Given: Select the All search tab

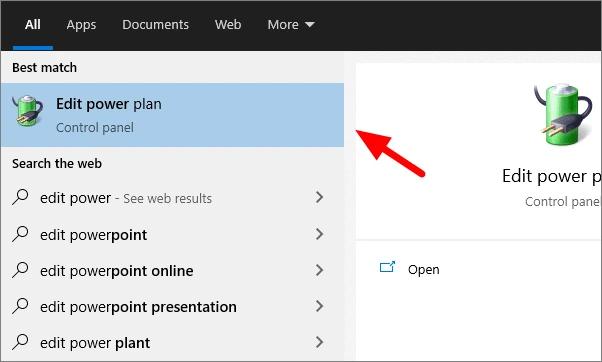Looking at the screenshot, I should coord(33,25).
